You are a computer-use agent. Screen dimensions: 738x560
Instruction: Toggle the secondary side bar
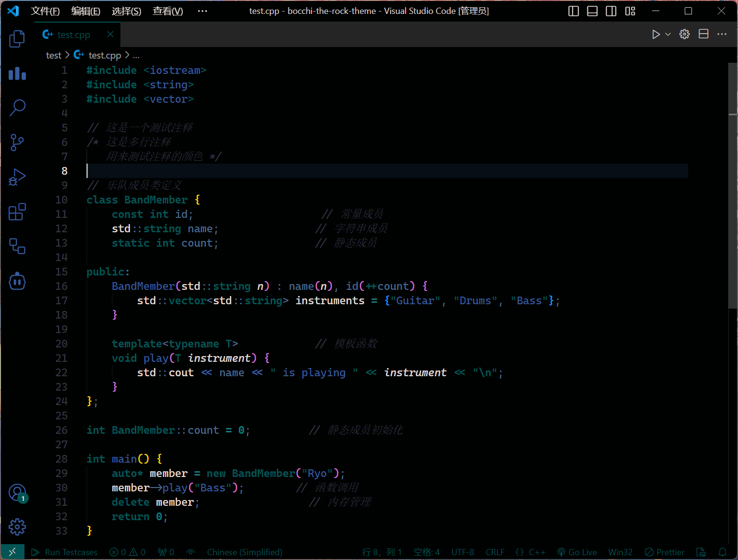(x=611, y=11)
